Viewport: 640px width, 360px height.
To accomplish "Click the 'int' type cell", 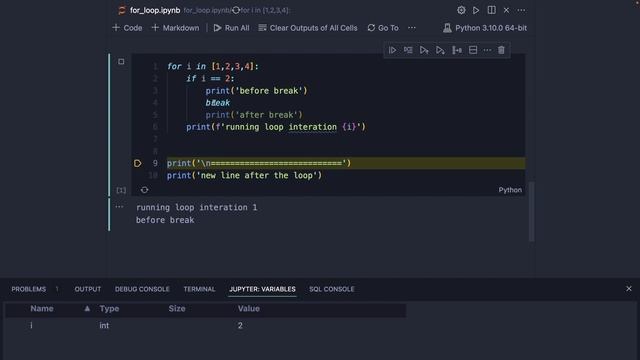I will tap(104, 325).
